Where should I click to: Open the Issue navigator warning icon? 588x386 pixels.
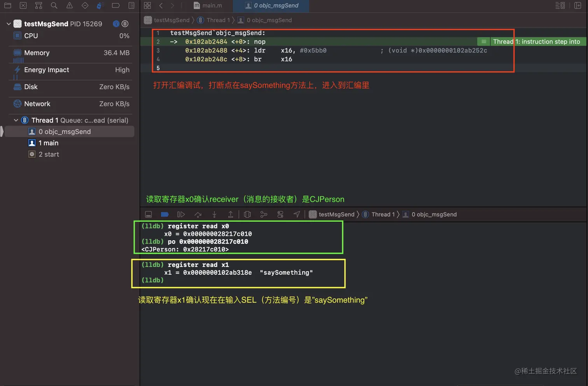(x=69, y=5)
